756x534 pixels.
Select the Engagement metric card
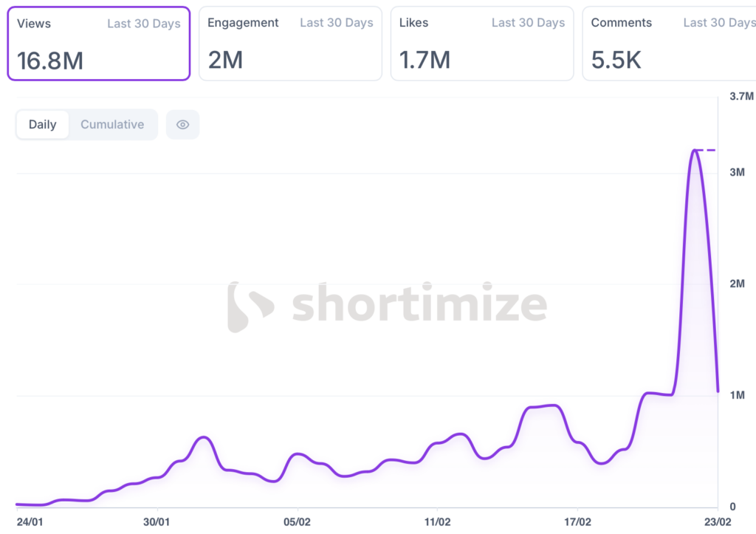290,44
